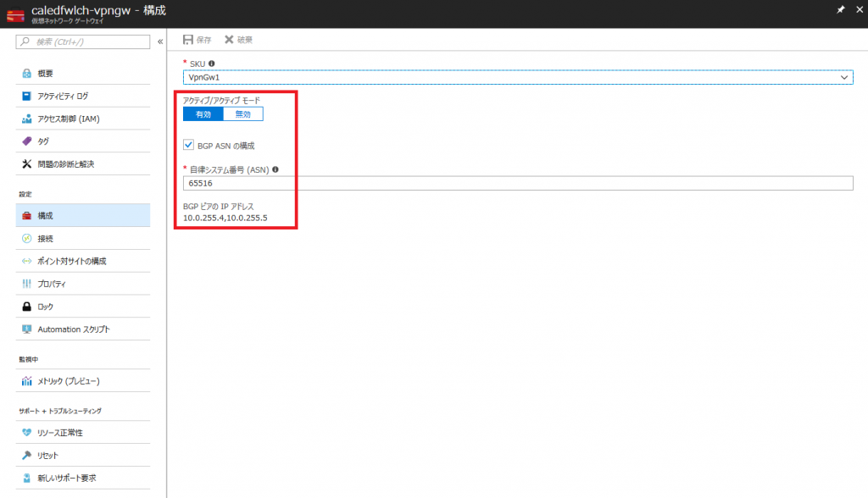The image size is (868, 498).
Task: Click the リセット wrench icon
Action: coord(26,456)
